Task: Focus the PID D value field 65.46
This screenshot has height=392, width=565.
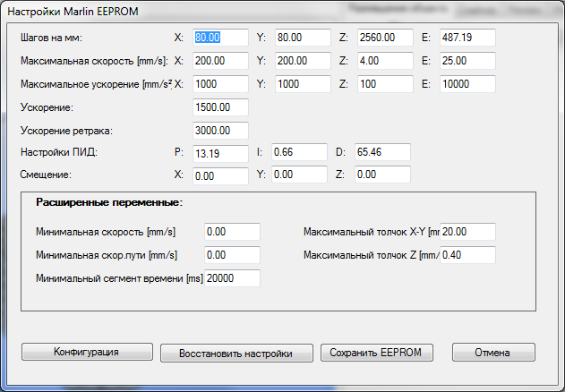Action: coord(382,153)
